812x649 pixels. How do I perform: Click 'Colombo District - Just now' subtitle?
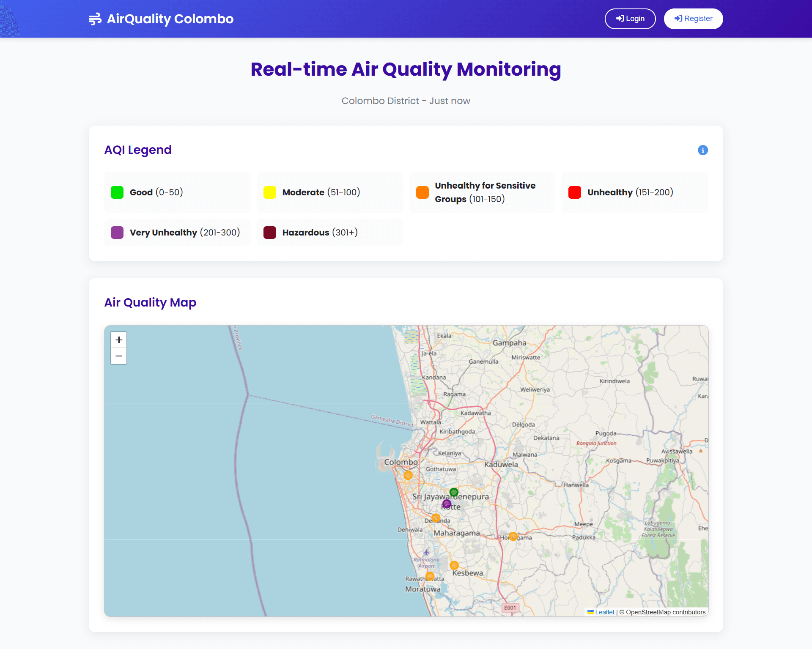pos(406,101)
